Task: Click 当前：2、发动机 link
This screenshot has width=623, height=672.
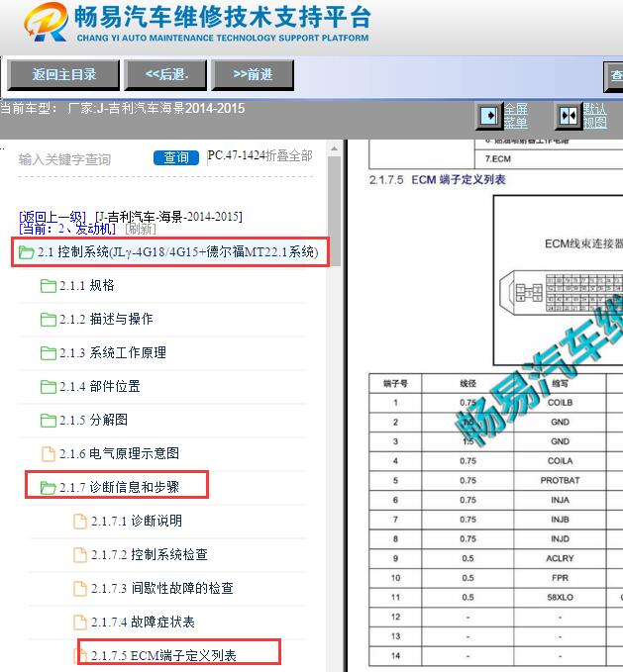Action: click(x=67, y=229)
